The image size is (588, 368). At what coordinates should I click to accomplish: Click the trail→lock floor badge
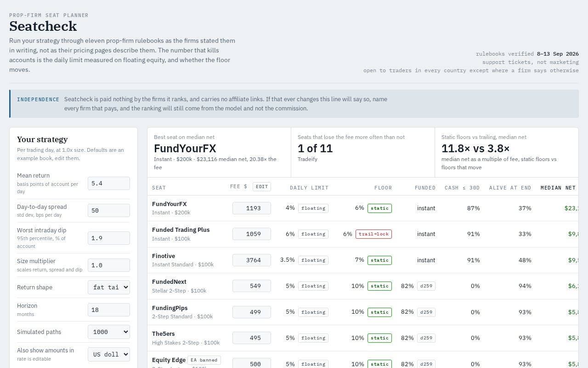(373, 234)
